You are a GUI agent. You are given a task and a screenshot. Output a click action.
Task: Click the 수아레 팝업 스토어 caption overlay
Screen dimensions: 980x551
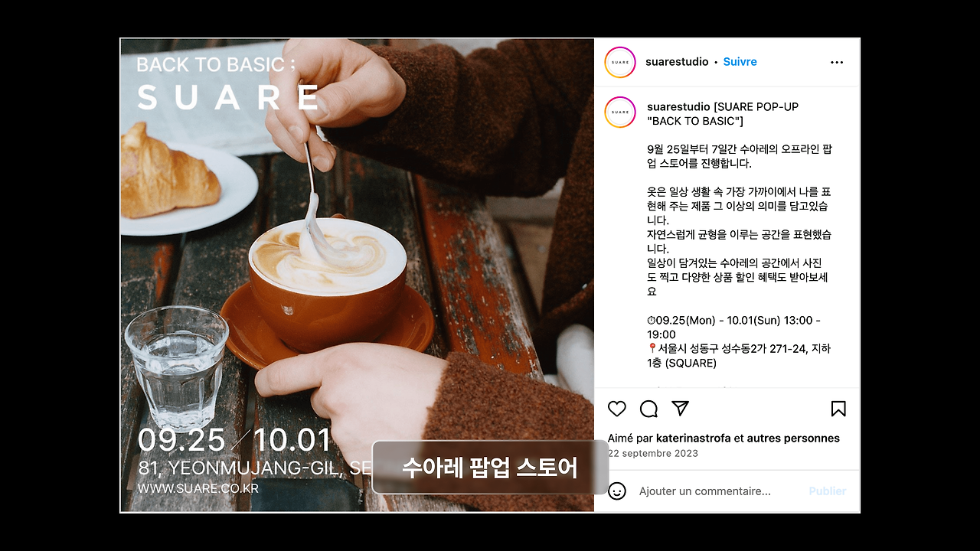pyautogui.click(x=490, y=467)
